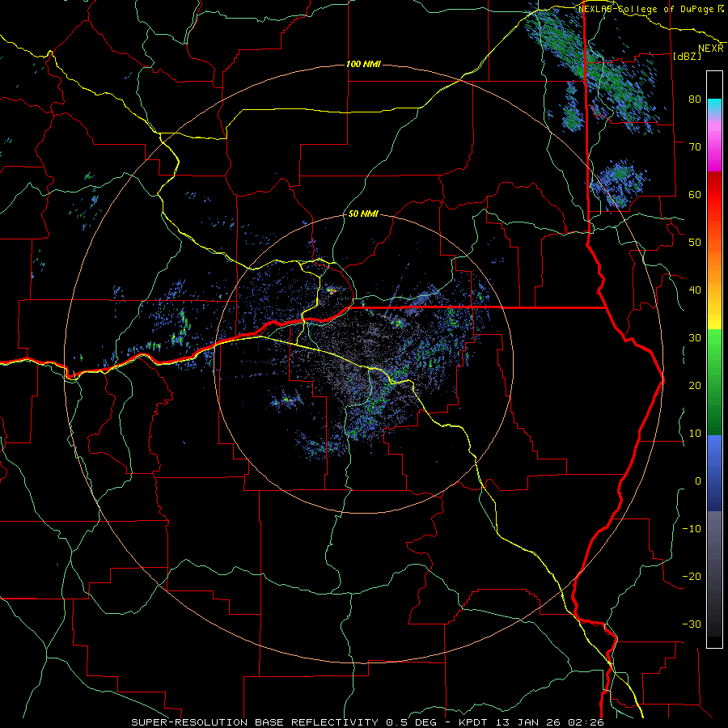The height and width of the screenshot is (728, 728).
Task: Click the -20 value on dBZ scale
Action: [x=692, y=576]
